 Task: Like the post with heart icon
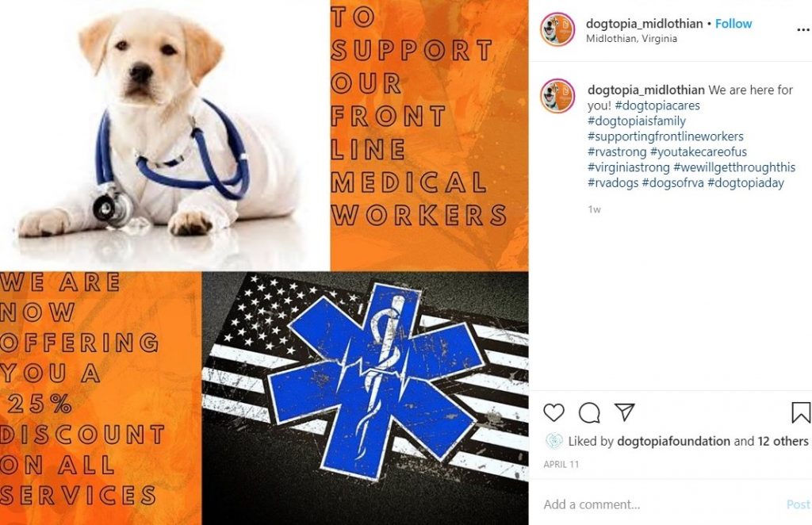pos(553,412)
